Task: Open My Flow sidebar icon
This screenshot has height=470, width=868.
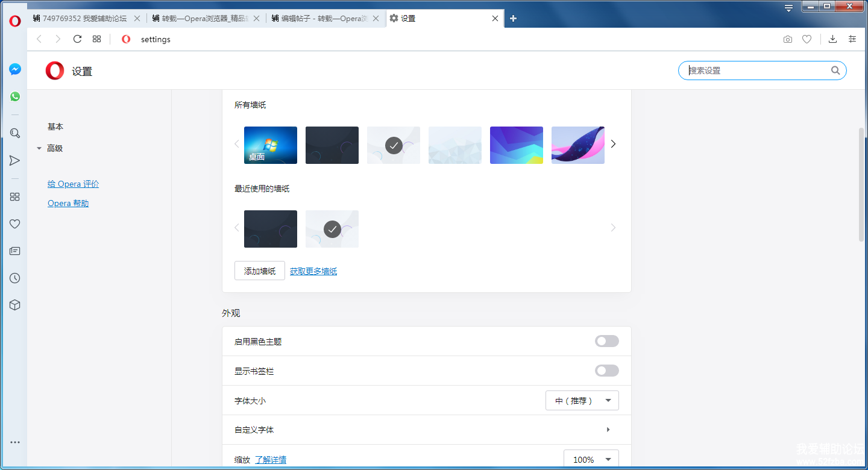Action: point(15,160)
